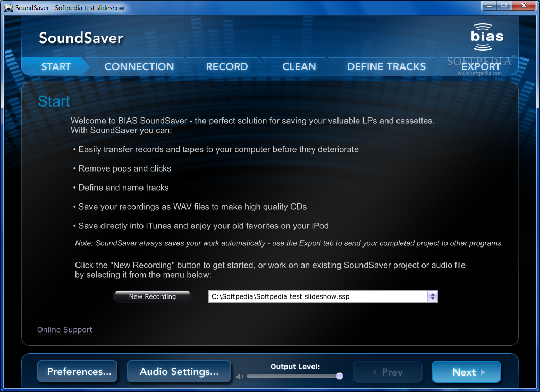540x392 pixels.
Task: Click the Output Level slider handle
Action: click(340, 376)
